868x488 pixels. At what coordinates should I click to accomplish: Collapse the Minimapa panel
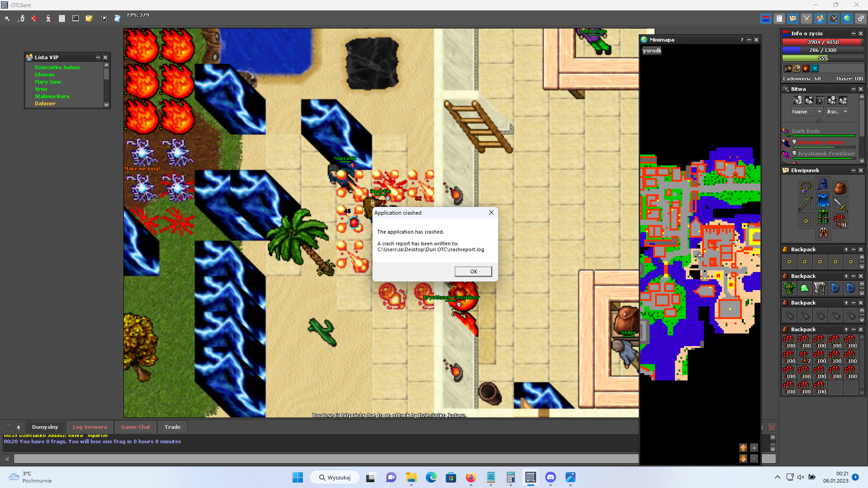[749, 40]
